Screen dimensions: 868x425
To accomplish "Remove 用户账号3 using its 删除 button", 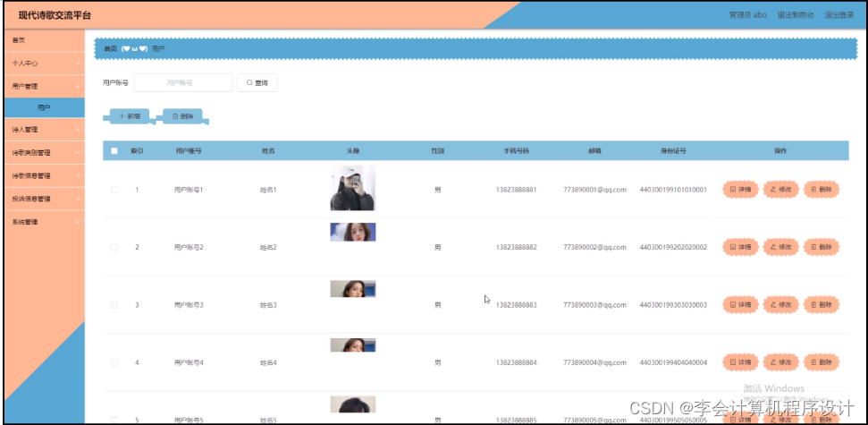I will coord(822,305).
